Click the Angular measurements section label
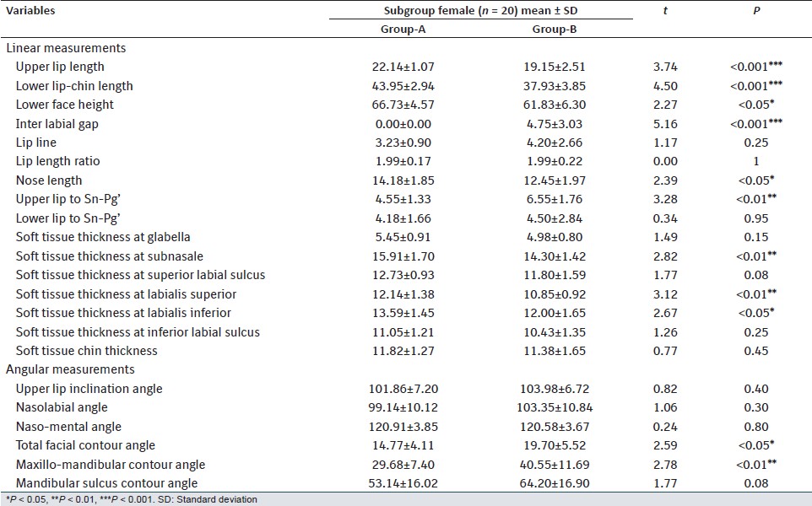The height and width of the screenshot is (506, 812). [72, 369]
